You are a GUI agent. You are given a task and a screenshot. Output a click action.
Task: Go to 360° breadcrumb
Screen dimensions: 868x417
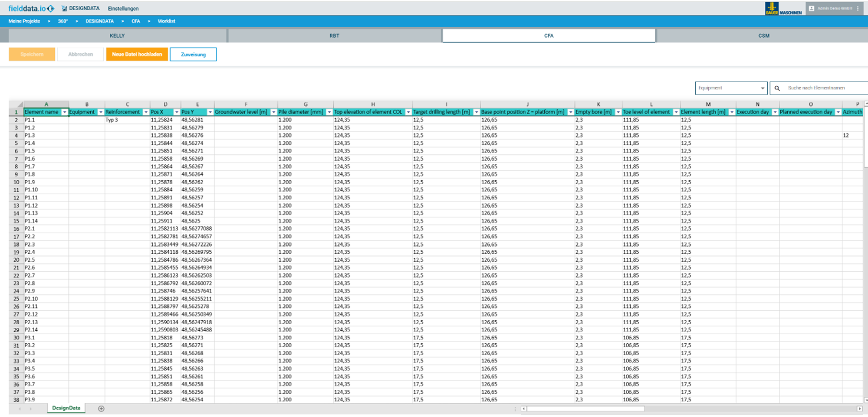pyautogui.click(x=63, y=21)
